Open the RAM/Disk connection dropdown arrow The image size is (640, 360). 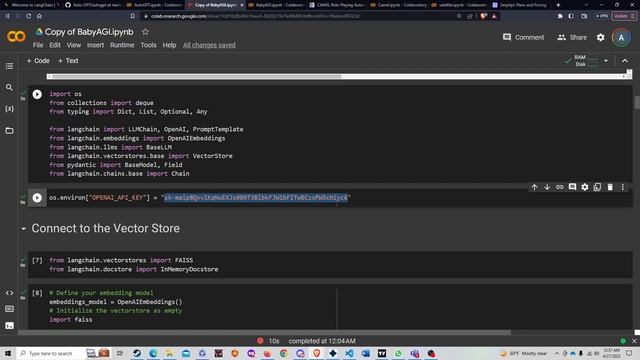[606, 61]
